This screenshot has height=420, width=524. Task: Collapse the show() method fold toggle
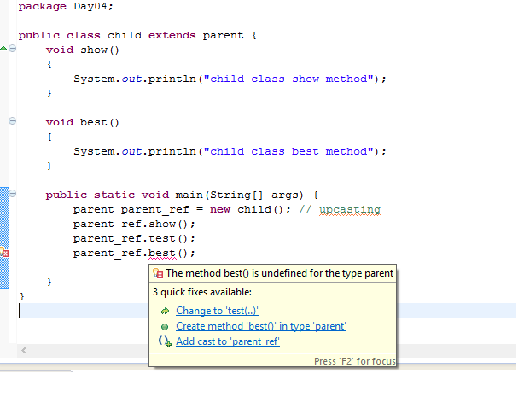[12, 49]
